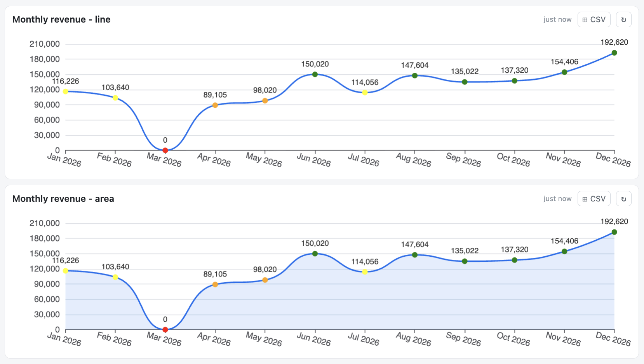Screen dimensions: 644x364
Task: Select the Sep 2026 point in area chart
Action: click(465, 261)
